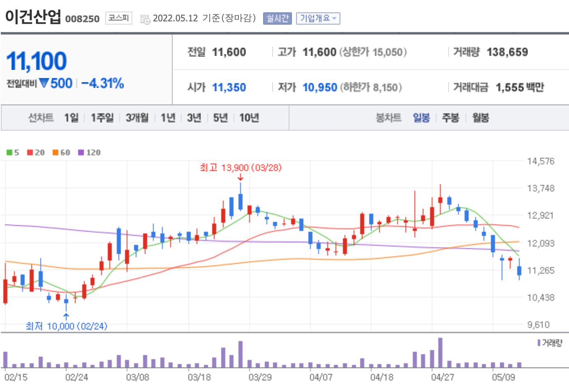Select the 5년 line chart tab
The height and width of the screenshot is (392, 569).
click(x=220, y=118)
